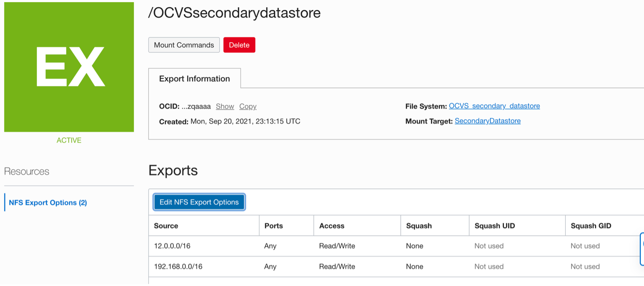Screen dimensions: 644x286
Task: Click the partially visible button beside the exports table
Action: [641, 249]
